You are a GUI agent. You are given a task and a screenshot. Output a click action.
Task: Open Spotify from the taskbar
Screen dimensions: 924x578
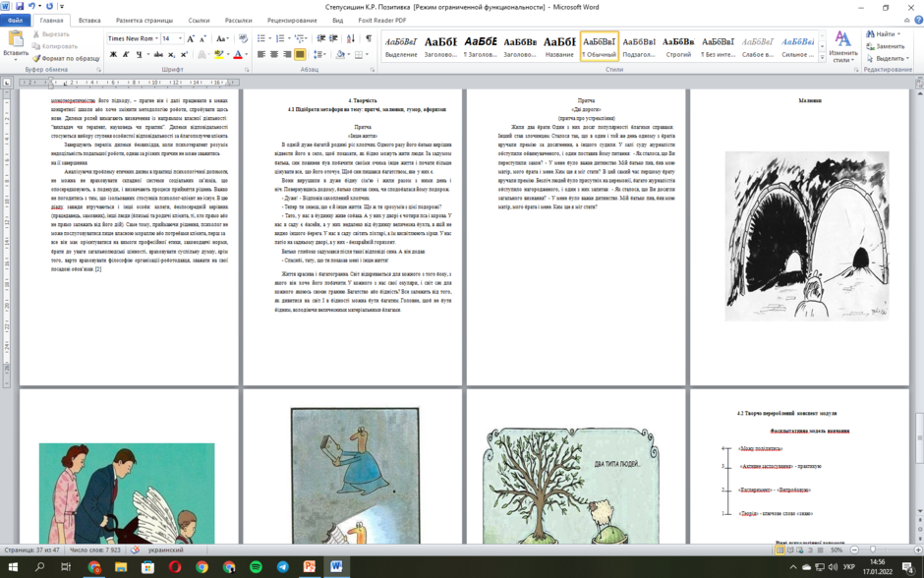coord(256,567)
